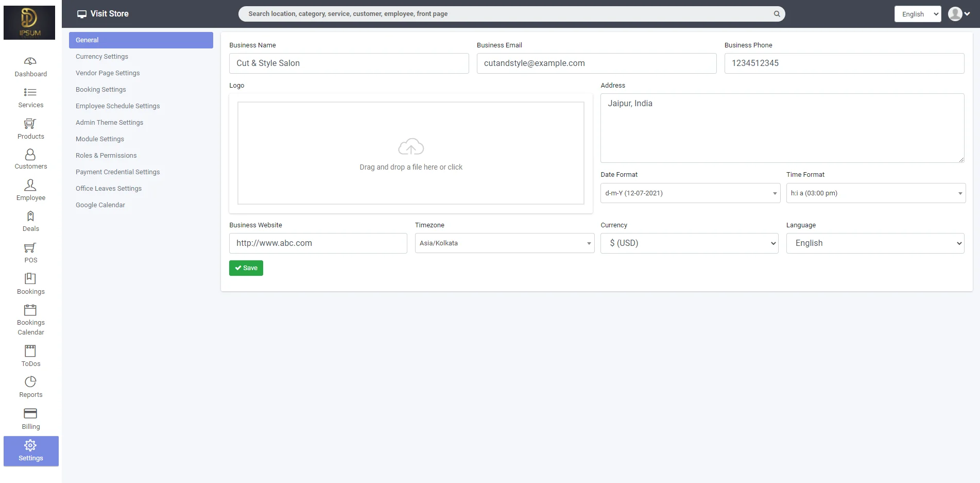
Task: Select Currency Settings menu item
Action: click(x=102, y=57)
